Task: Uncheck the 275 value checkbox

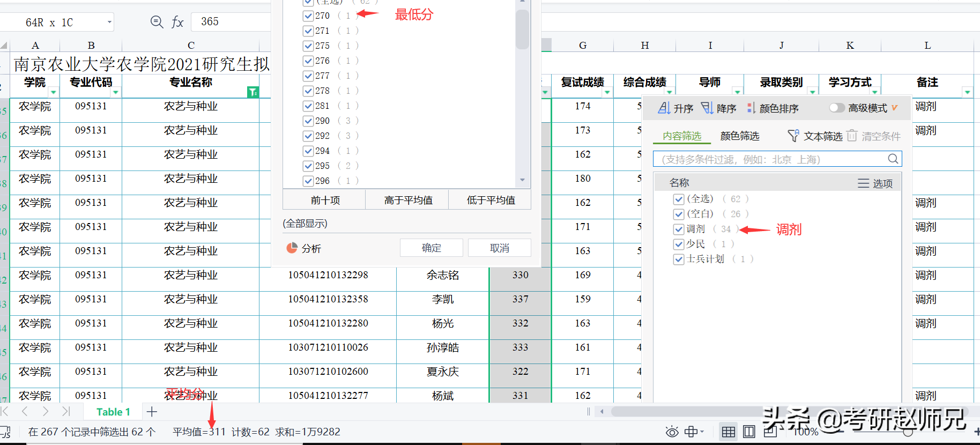Action: pos(308,46)
